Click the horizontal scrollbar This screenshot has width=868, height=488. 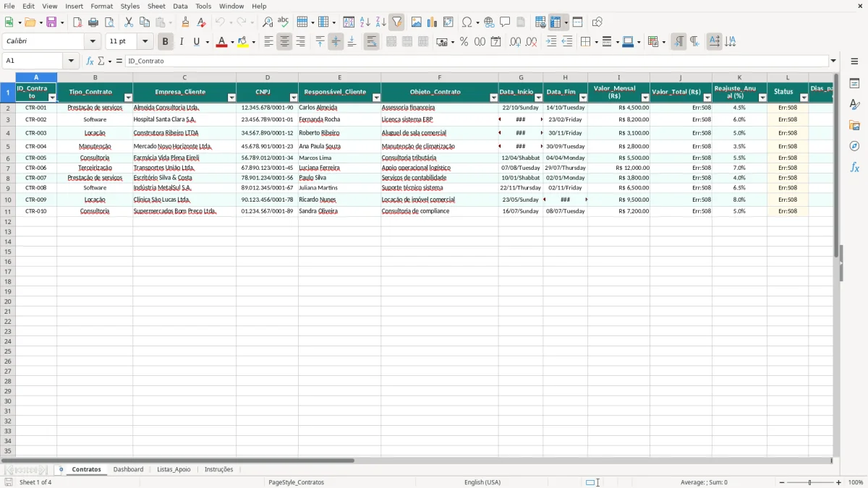click(177, 461)
